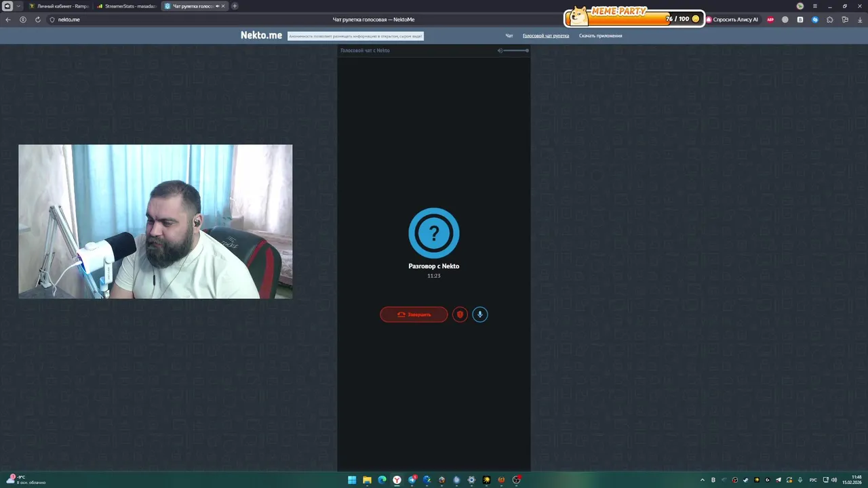The image size is (868, 488).
Task: Open File Explorer from the taskbar
Action: coord(367,480)
